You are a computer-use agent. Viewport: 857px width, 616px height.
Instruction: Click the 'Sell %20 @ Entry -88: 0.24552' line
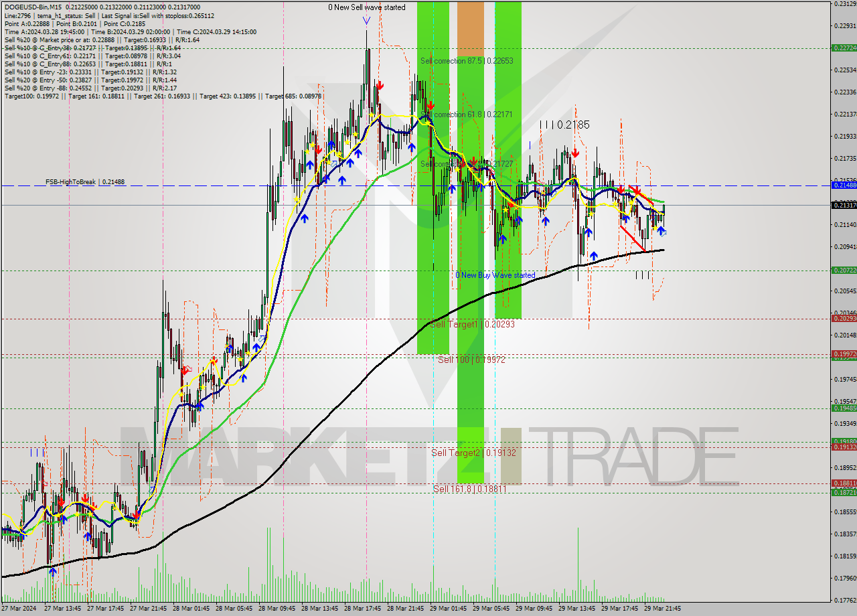(90, 88)
